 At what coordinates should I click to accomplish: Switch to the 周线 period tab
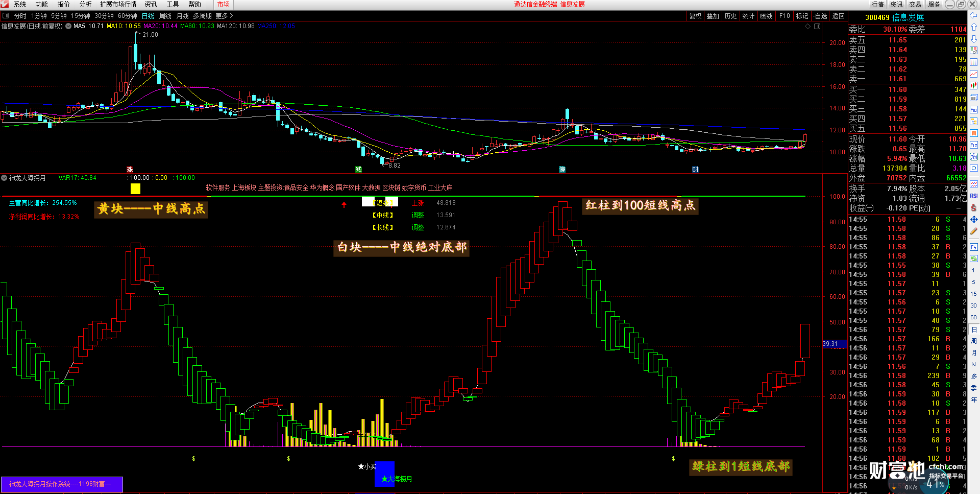tap(165, 16)
